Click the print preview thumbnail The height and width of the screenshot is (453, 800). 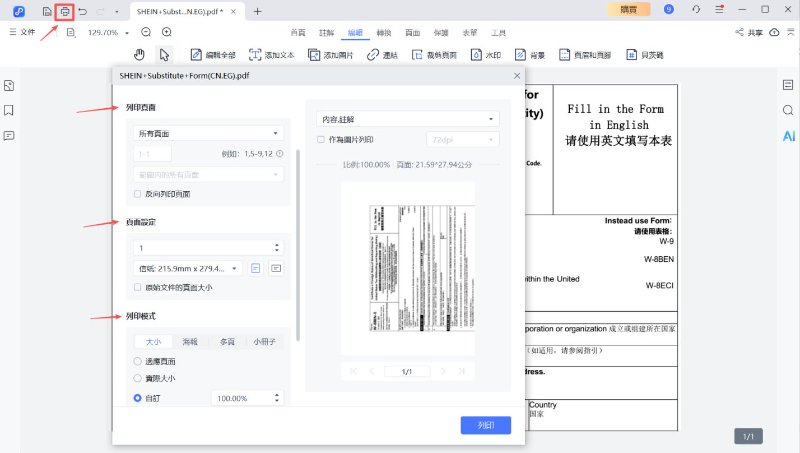[407, 268]
